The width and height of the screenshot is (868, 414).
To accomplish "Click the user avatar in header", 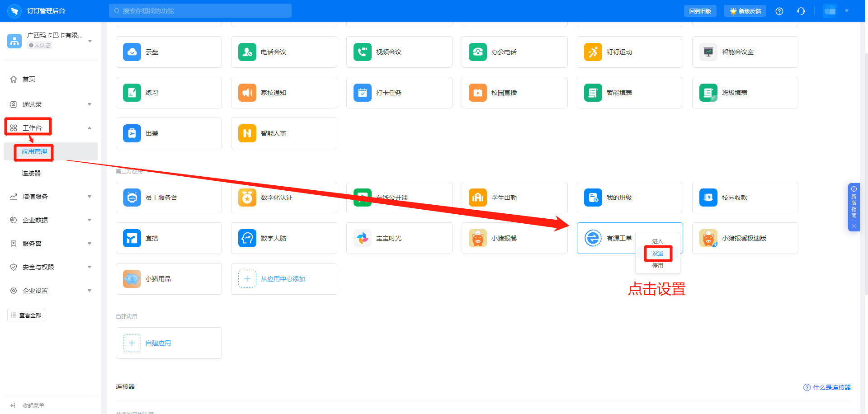I will (830, 11).
